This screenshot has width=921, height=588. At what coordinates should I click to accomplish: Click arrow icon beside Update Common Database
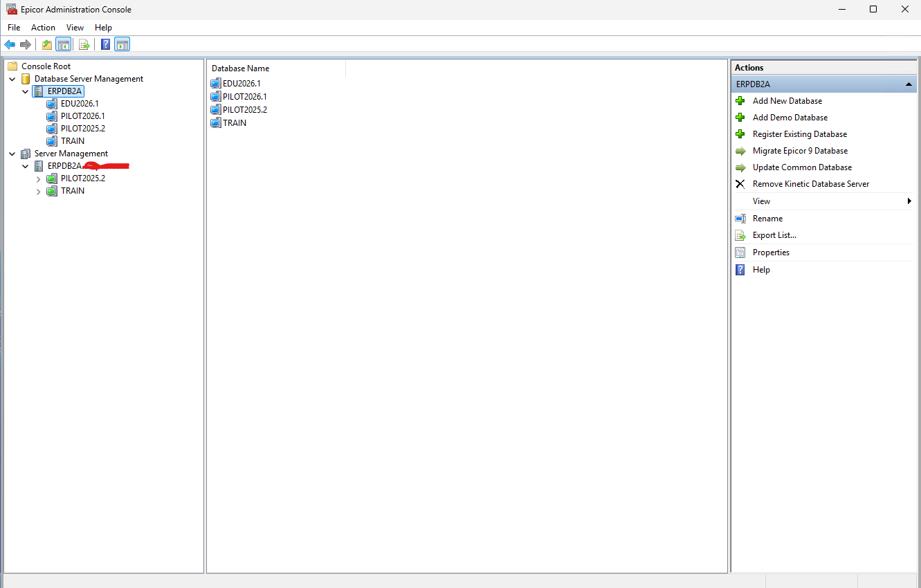[x=740, y=167]
